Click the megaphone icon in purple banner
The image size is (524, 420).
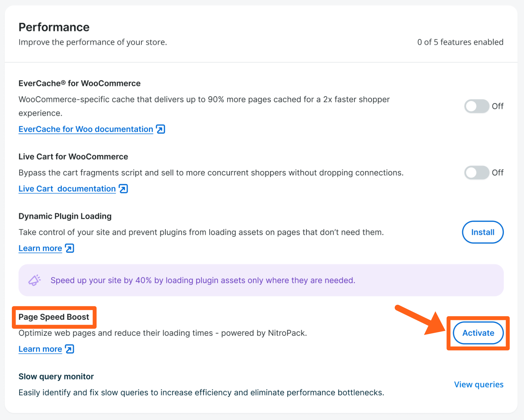35,280
